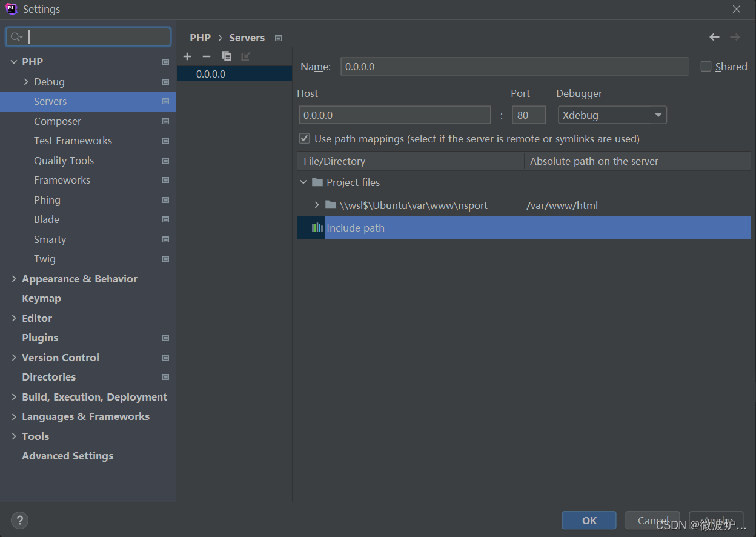
Task: Click the Host input field
Action: (x=395, y=115)
